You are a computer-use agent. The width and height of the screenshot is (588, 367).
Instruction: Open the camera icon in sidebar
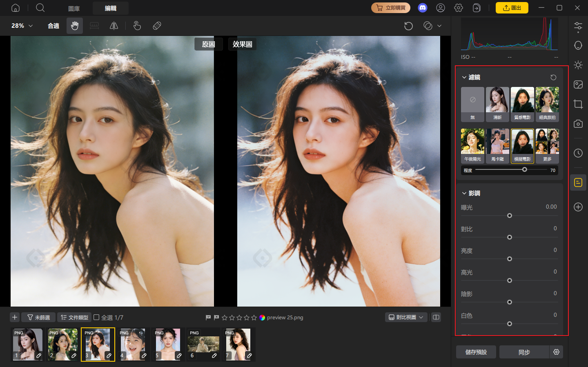click(578, 124)
